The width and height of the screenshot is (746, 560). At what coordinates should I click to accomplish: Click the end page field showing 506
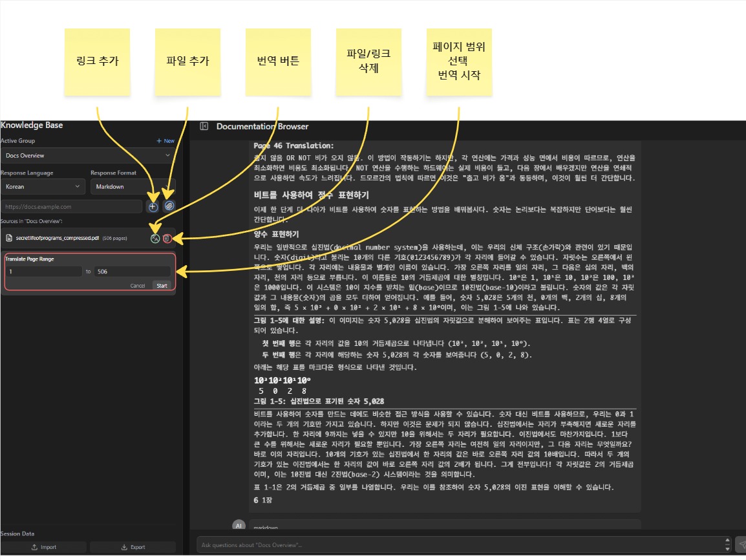[133, 271]
